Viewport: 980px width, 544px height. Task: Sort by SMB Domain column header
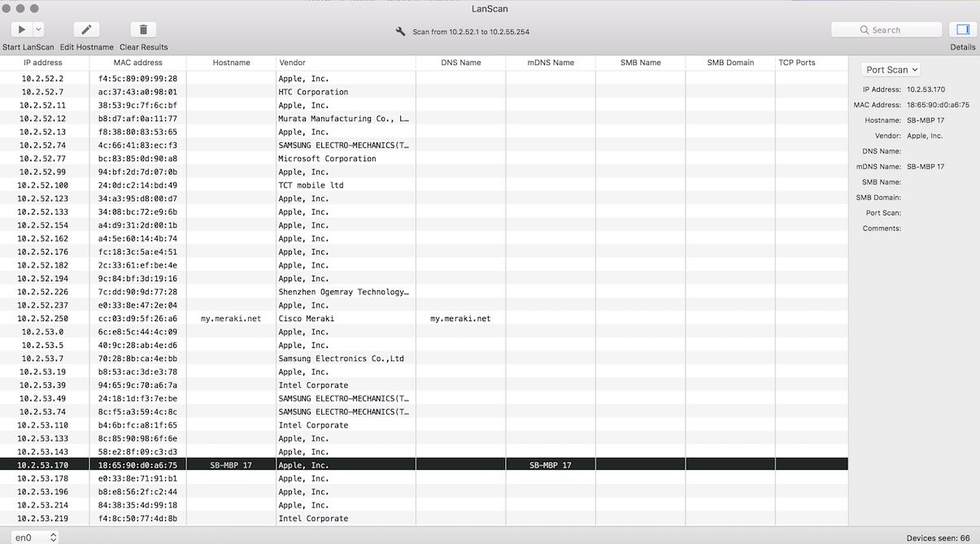click(x=730, y=63)
